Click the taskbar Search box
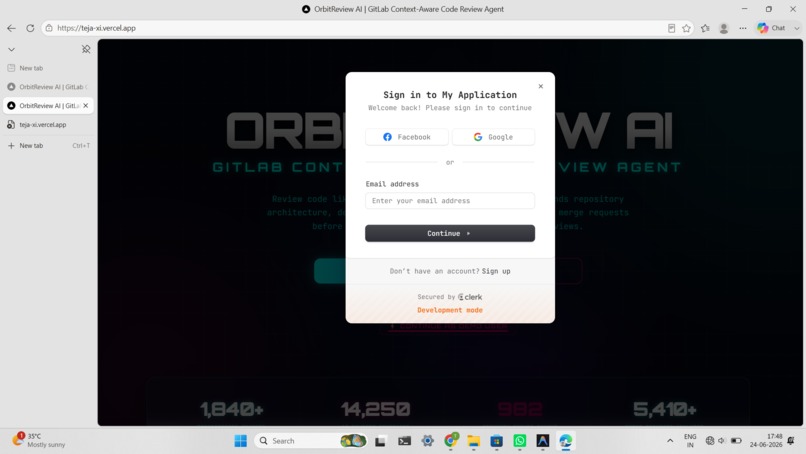 coord(311,441)
